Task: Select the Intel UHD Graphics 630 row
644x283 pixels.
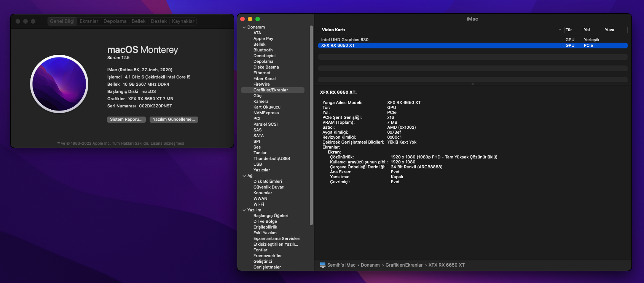Action: coord(344,40)
